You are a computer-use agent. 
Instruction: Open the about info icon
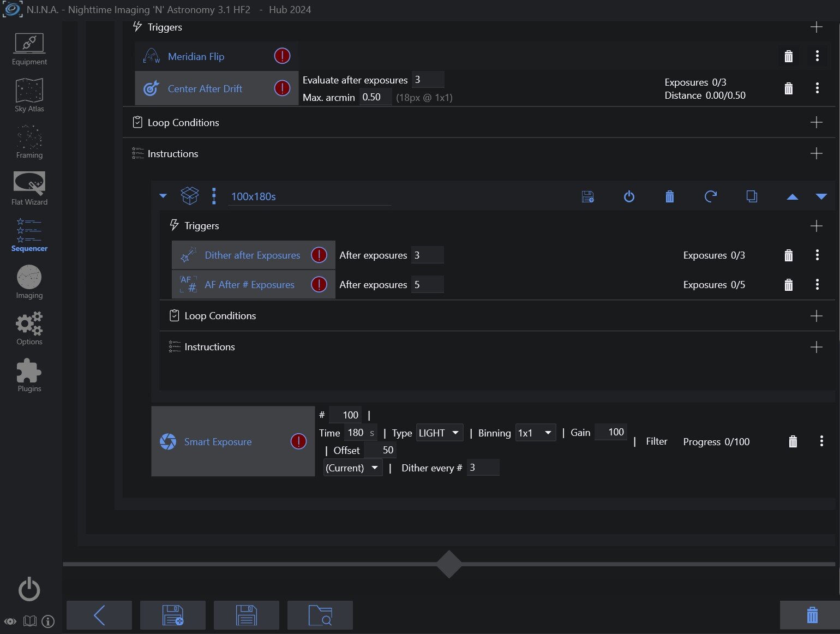(x=48, y=621)
